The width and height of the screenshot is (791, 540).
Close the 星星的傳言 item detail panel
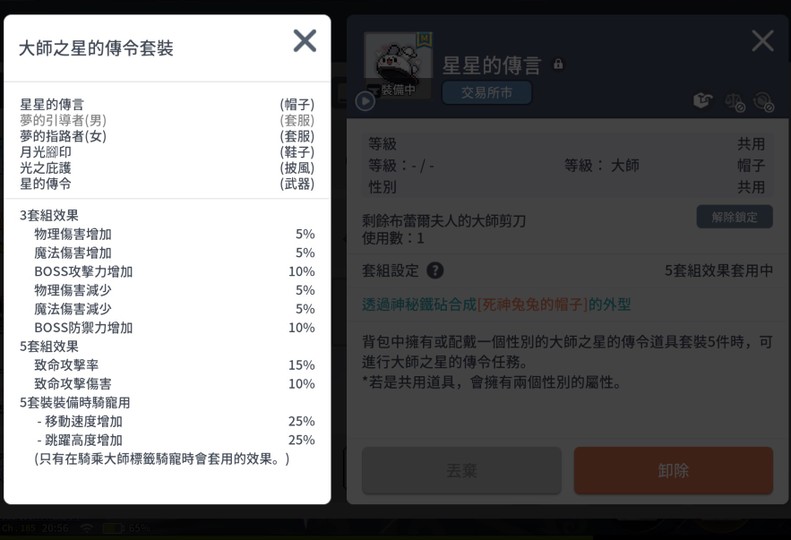coord(762,41)
